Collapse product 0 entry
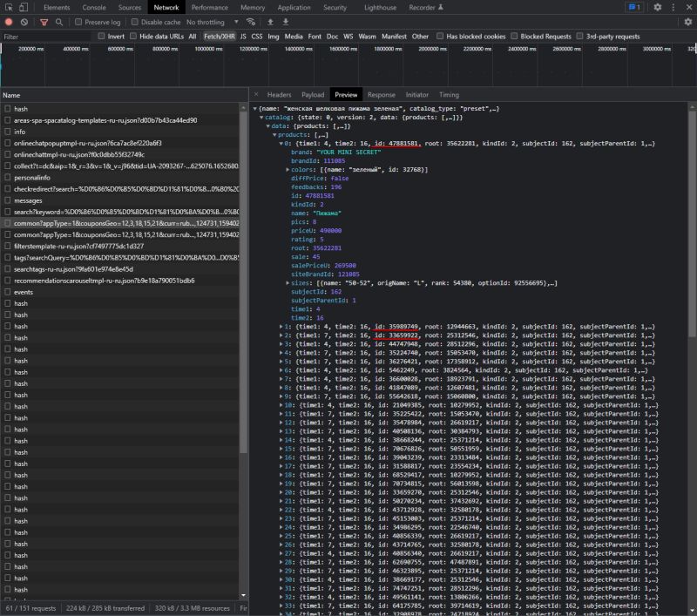The width and height of the screenshot is (697, 616). pyautogui.click(x=281, y=144)
